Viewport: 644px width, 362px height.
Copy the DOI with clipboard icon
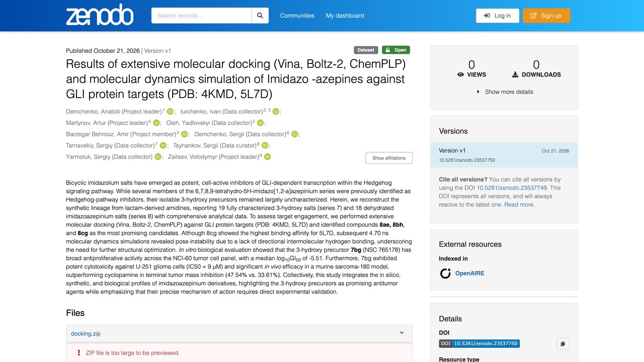[x=562, y=344]
